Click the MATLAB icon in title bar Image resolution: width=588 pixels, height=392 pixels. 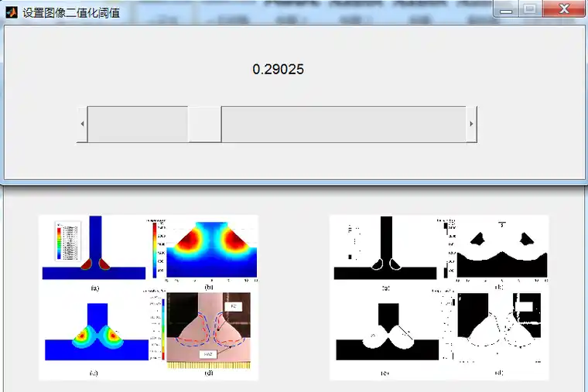12,12
